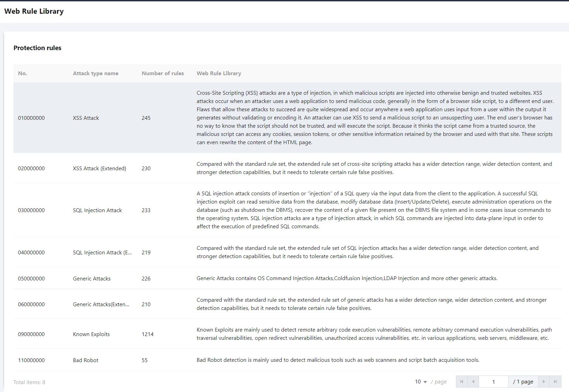The height and width of the screenshot is (392, 569).
Task: Go to previous page arrow
Action: tap(473, 382)
